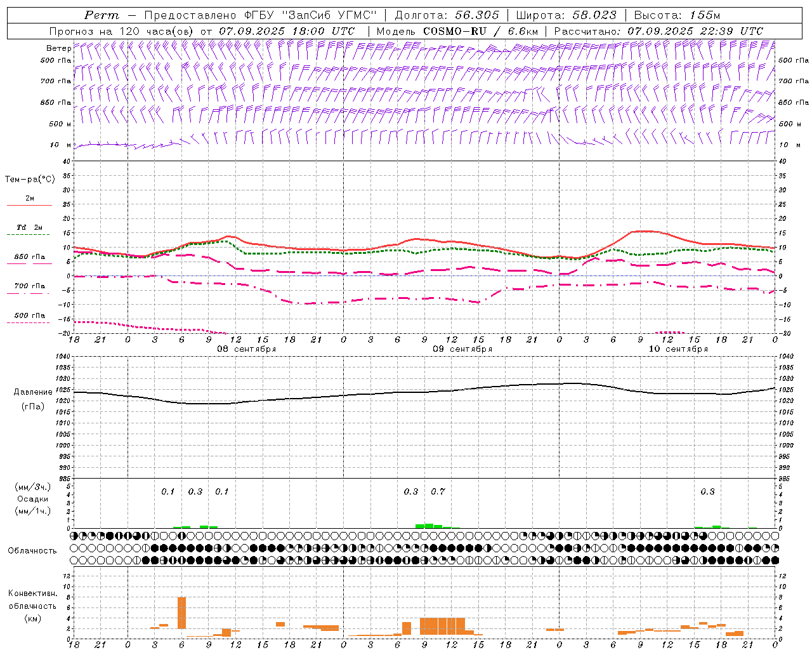Click the "Облачность" cloud cover label

coord(32,550)
